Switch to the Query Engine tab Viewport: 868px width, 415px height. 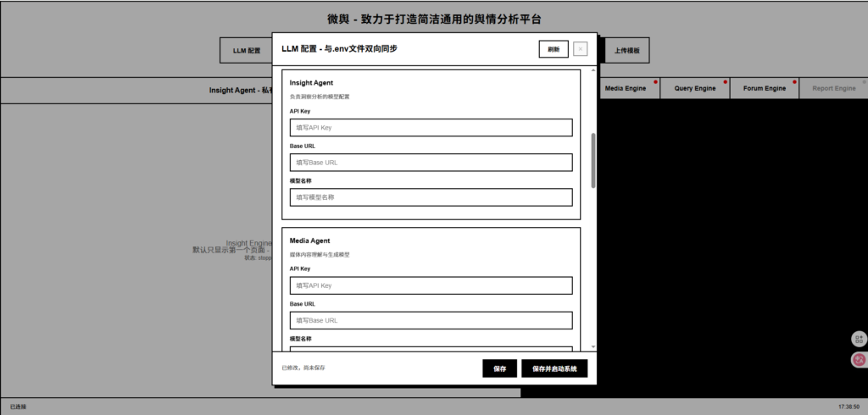(694, 88)
